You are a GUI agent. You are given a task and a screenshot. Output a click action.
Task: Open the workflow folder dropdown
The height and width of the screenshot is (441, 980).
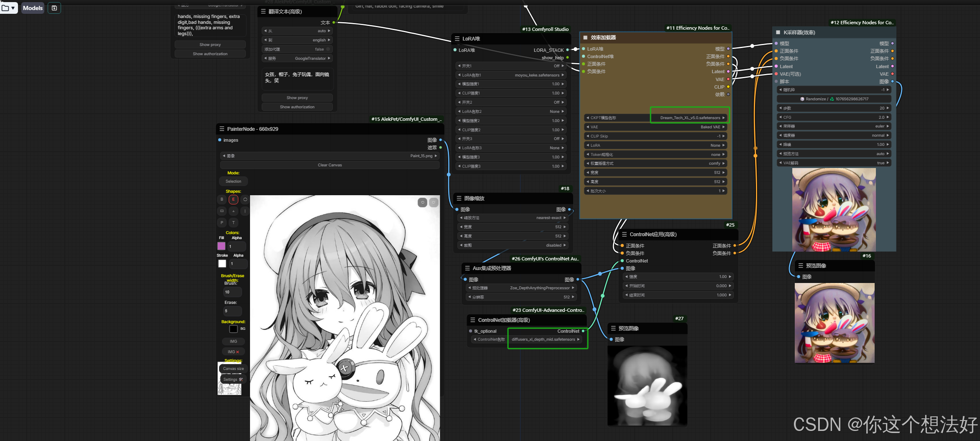coord(8,8)
